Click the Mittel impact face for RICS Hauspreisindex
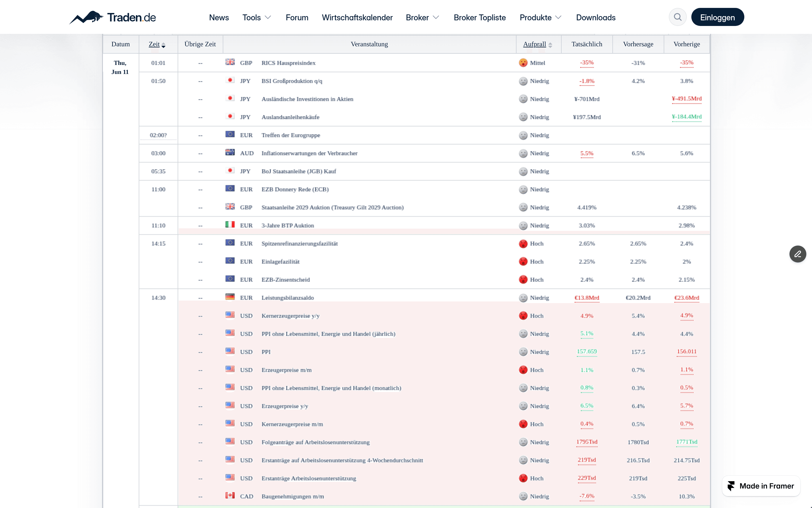Image resolution: width=812 pixels, height=508 pixels. click(523, 63)
